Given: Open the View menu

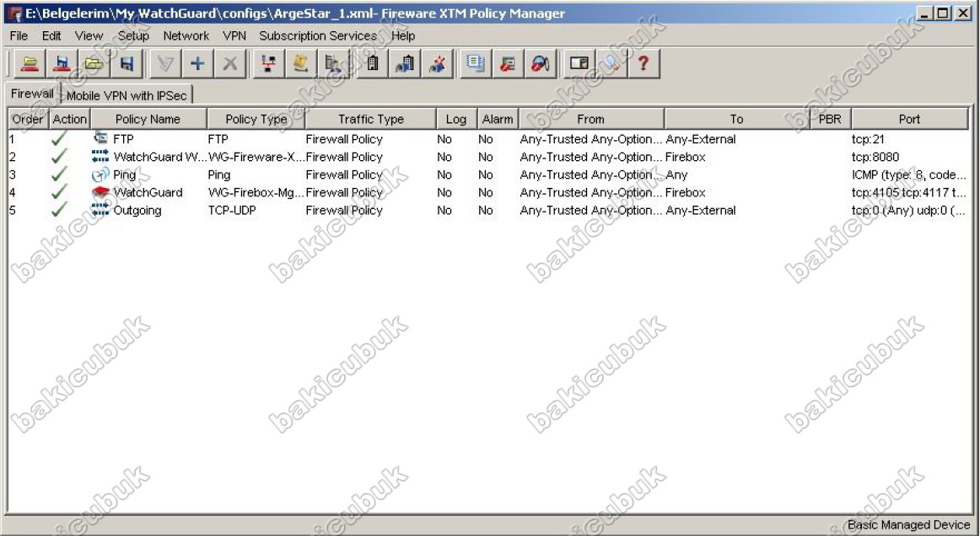Looking at the screenshot, I should pyautogui.click(x=89, y=35).
